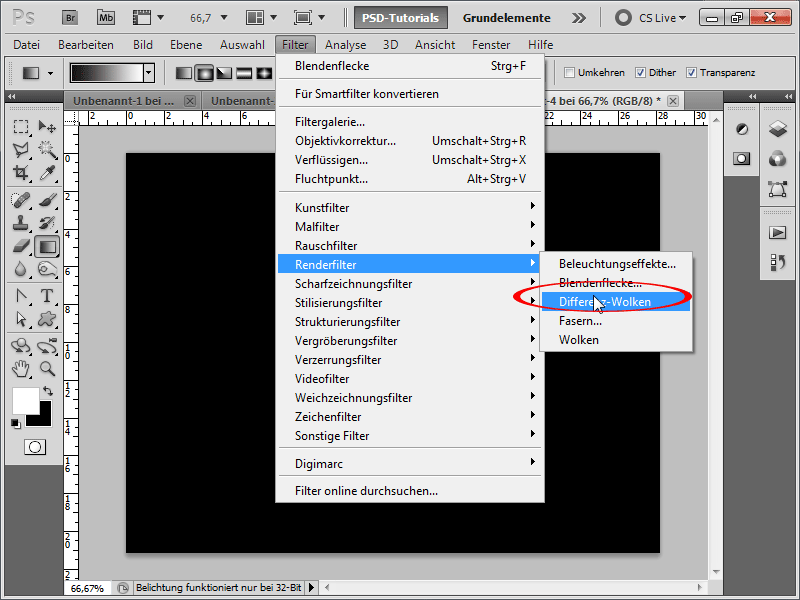
Task: Open the Actions panel icon
Action: (778, 233)
